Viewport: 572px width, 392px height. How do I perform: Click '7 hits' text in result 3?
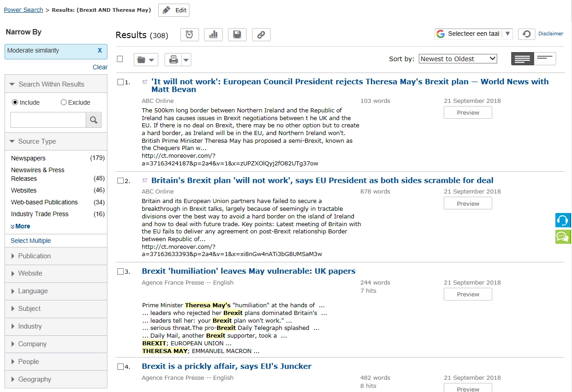pos(368,290)
